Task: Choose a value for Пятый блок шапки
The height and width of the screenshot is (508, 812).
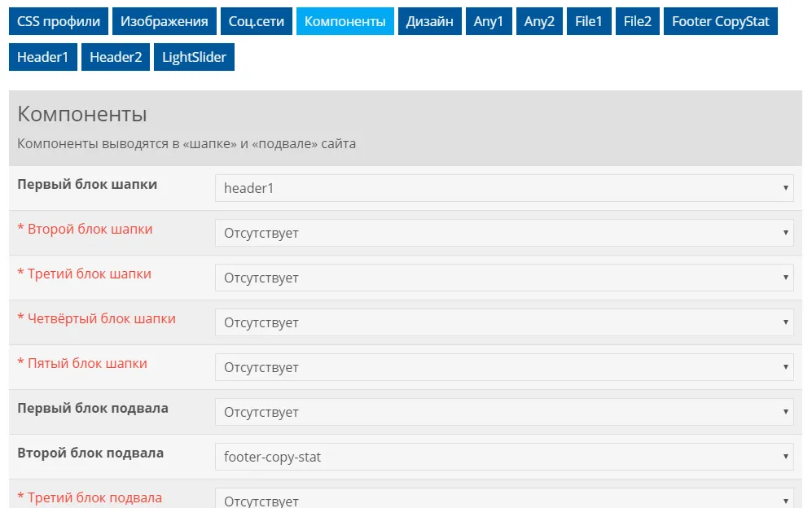Action: (503, 367)
